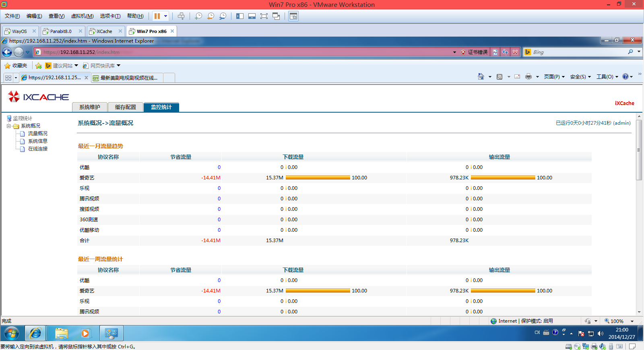The width and height of the screenshot is (644, 350).
Task: Open the VMware 帮助(H) menu
Action: coord(135,16)
